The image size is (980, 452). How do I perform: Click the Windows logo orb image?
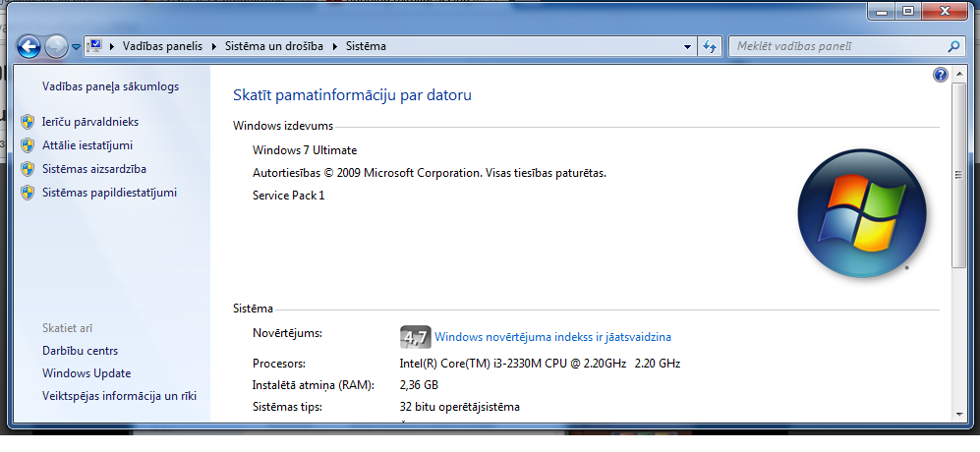point(861,214)
